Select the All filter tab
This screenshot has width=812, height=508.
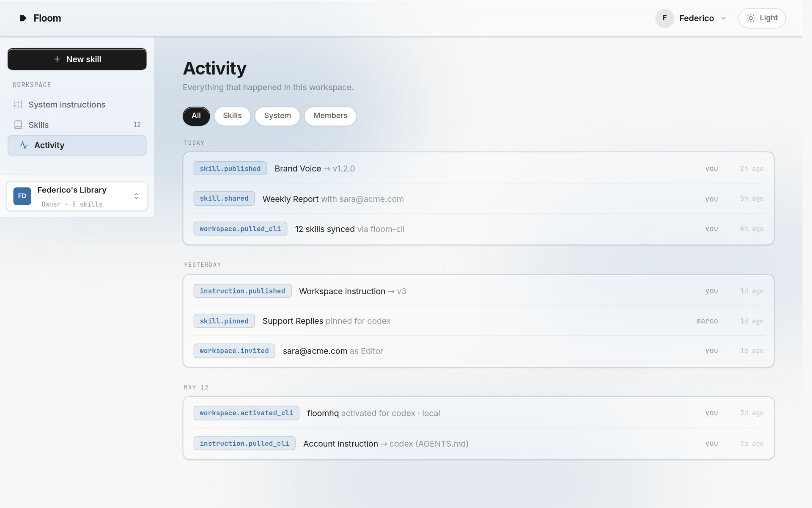point(196,116)
